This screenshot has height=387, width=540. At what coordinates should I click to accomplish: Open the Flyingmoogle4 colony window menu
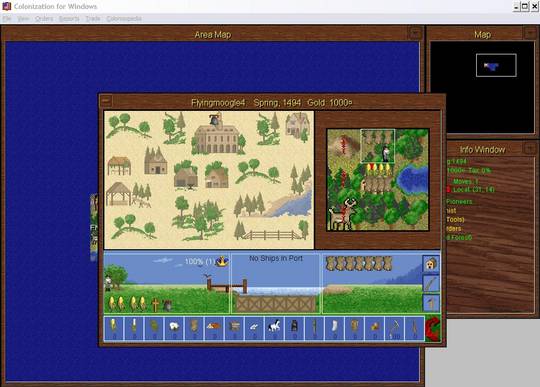coord(106,101)
